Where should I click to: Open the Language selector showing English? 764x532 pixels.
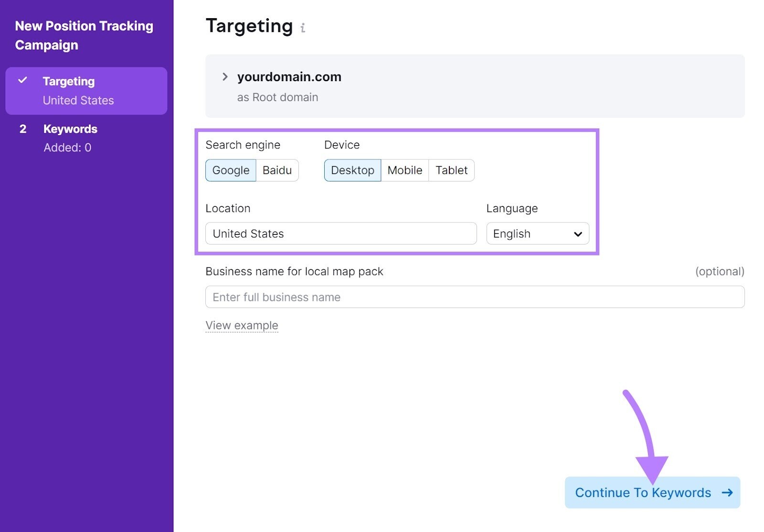pyautogui.click(x=538, y=234)
